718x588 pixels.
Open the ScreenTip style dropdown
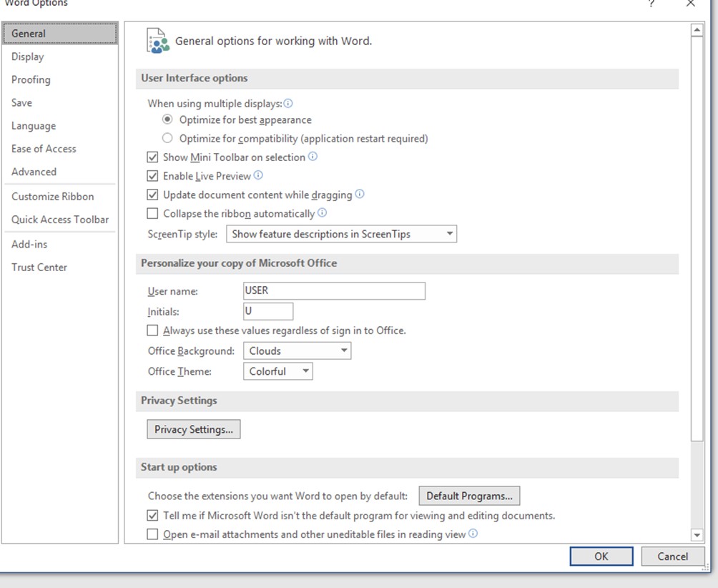[x=342, y=234]
